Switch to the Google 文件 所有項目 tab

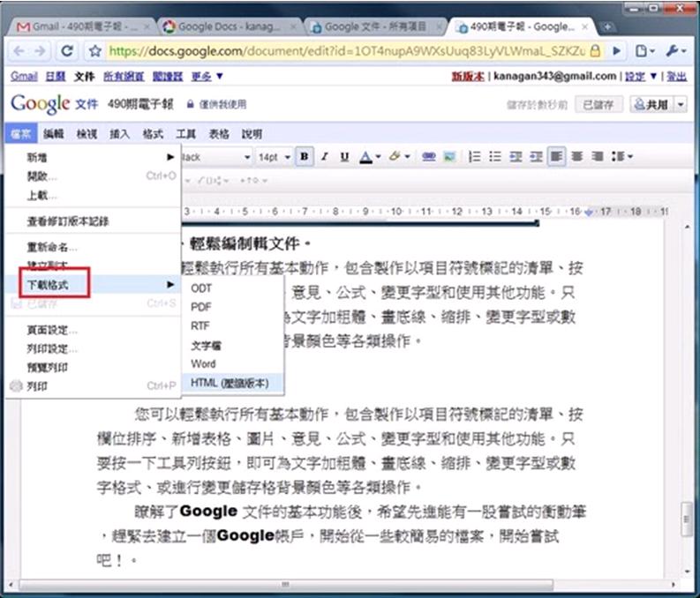pos(375,26)
